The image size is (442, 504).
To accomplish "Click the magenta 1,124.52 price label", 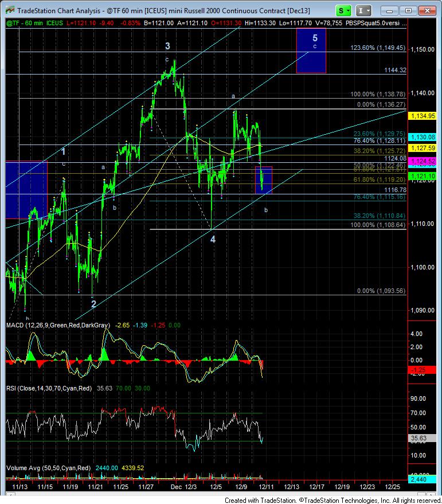I will (423, 161).
